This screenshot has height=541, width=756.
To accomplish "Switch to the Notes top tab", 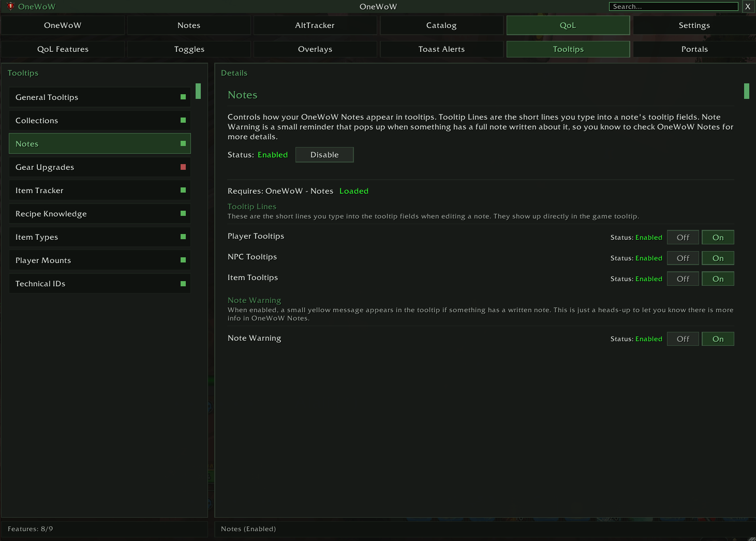I will [189, 25].
